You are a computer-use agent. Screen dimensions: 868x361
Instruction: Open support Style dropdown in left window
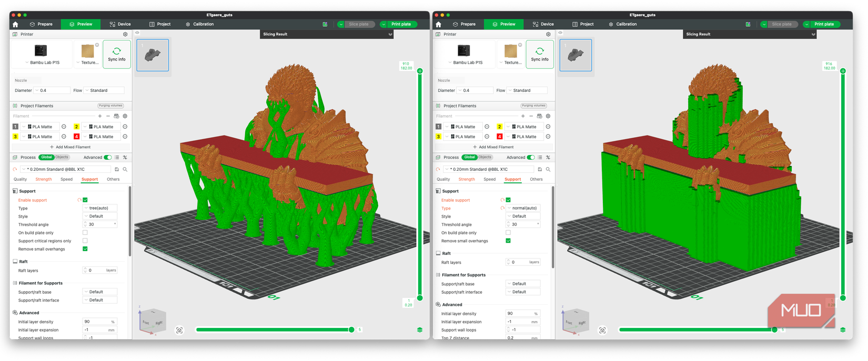coord(100,216)
